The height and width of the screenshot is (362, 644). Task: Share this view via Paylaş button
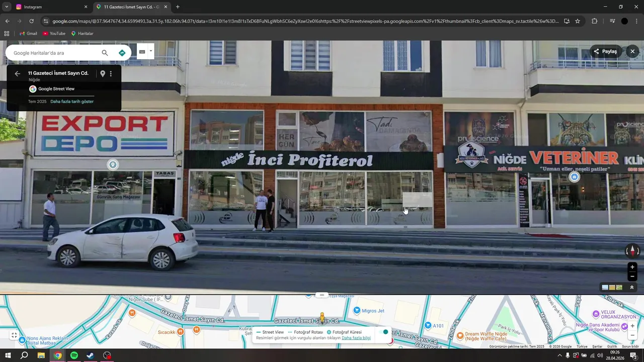[x=605, y=51]
